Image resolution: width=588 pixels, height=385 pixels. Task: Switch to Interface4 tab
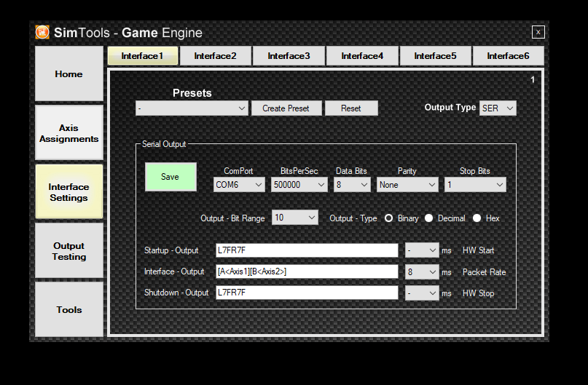coord(362,56)
